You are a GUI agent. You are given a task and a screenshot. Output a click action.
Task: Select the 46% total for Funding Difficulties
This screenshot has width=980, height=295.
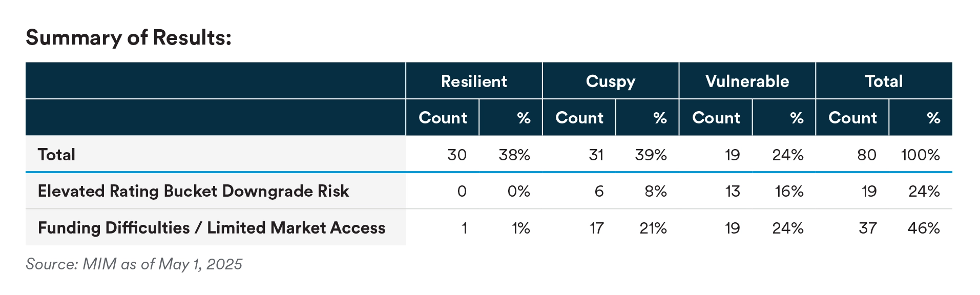click(x=923, y=228)
